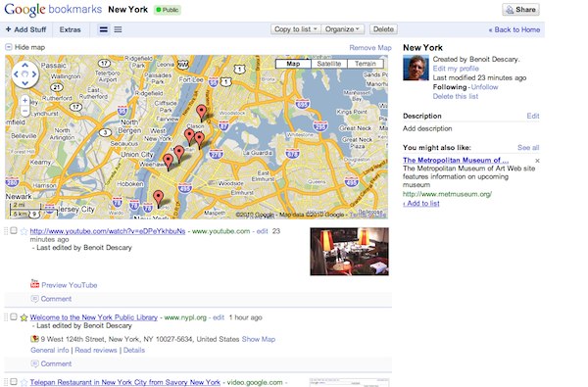Viewport: 588px width, 387px height.
Task: Open Read reviews link
Action: click(x=96, y=350)
